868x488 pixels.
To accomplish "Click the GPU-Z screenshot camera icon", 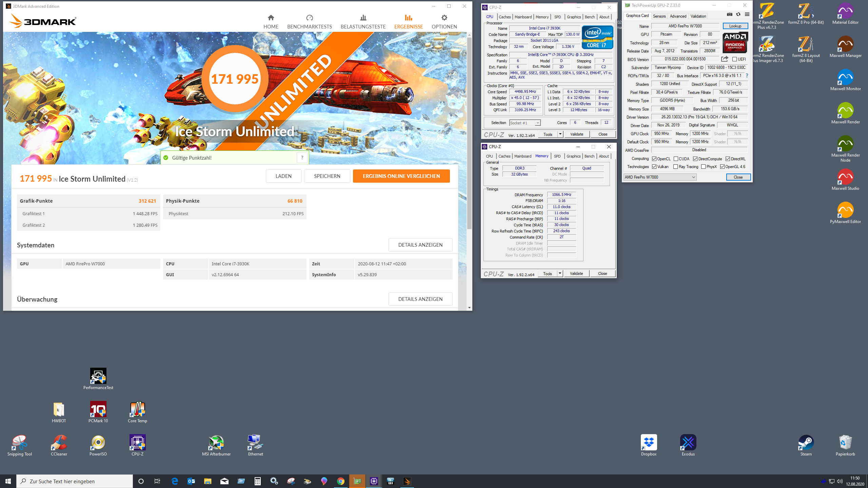I will pyautogui.click(x=729, y=14).
